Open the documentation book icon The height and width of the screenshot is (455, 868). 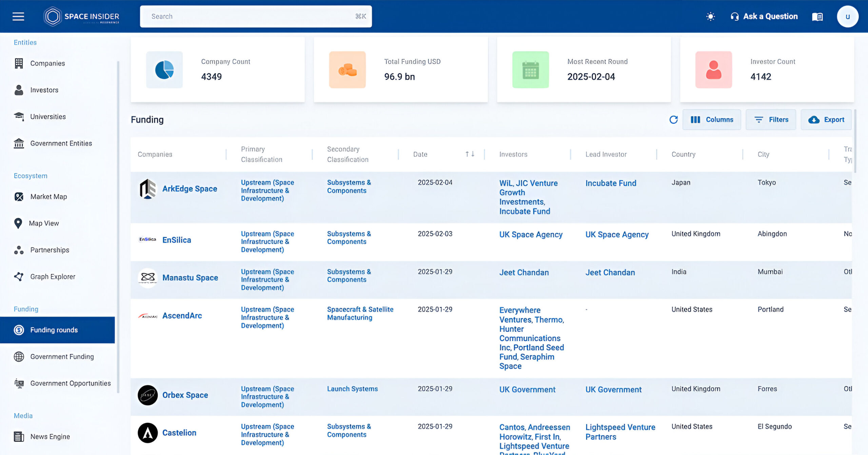click(817, 16)
